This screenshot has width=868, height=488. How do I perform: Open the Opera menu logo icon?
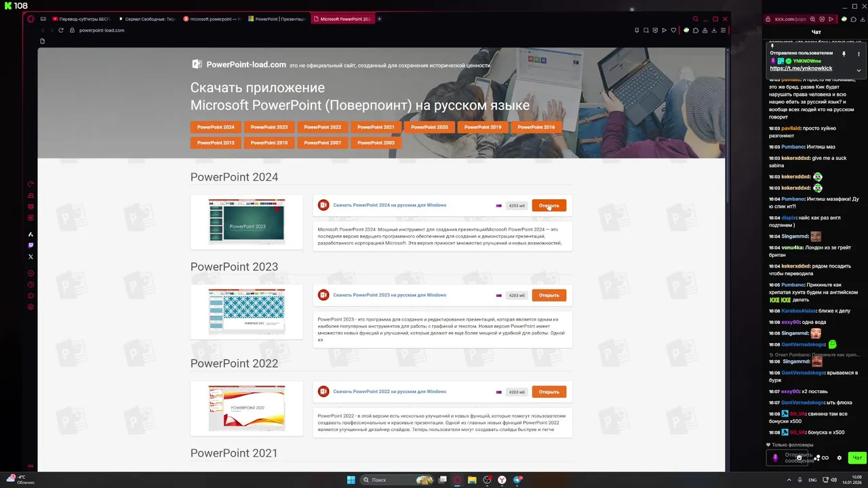pyautogui.click(x=31, y=19)
